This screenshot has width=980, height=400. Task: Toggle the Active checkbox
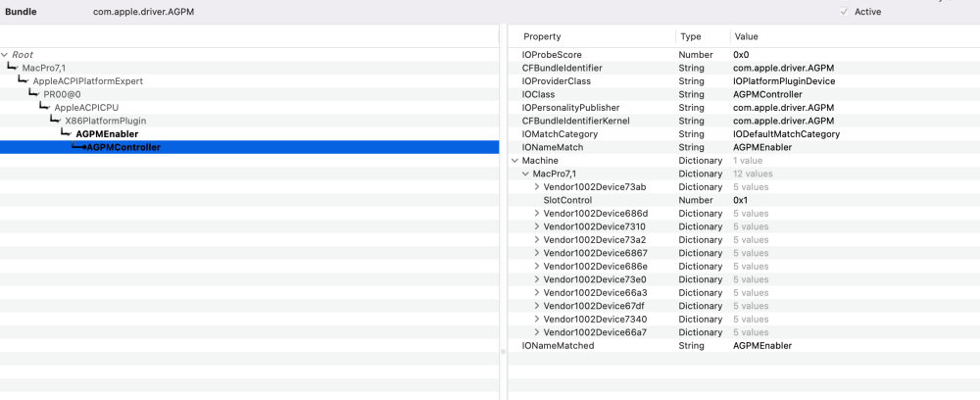point(845,12)
